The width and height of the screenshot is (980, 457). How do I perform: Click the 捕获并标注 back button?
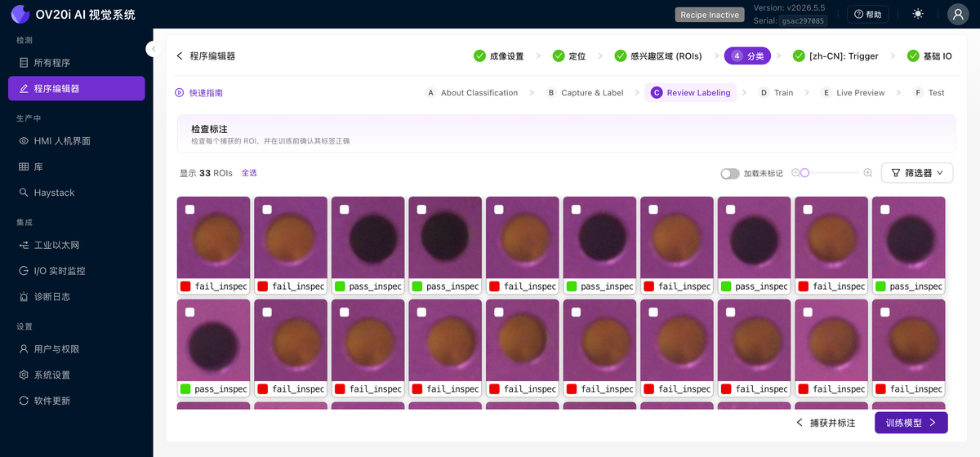(x=826, y=423)
